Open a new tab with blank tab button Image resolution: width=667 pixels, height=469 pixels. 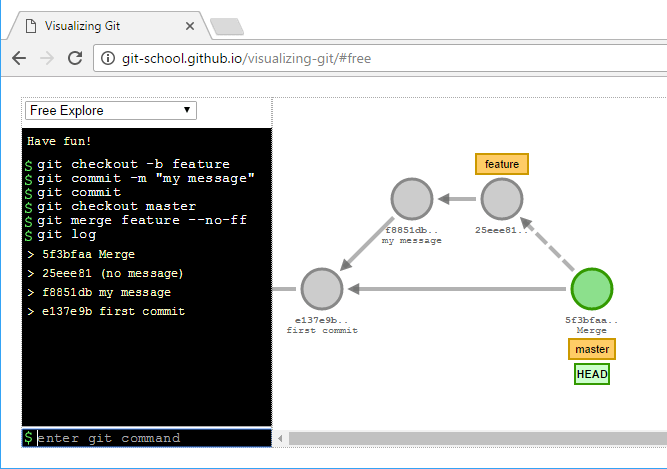coord(227,26)
